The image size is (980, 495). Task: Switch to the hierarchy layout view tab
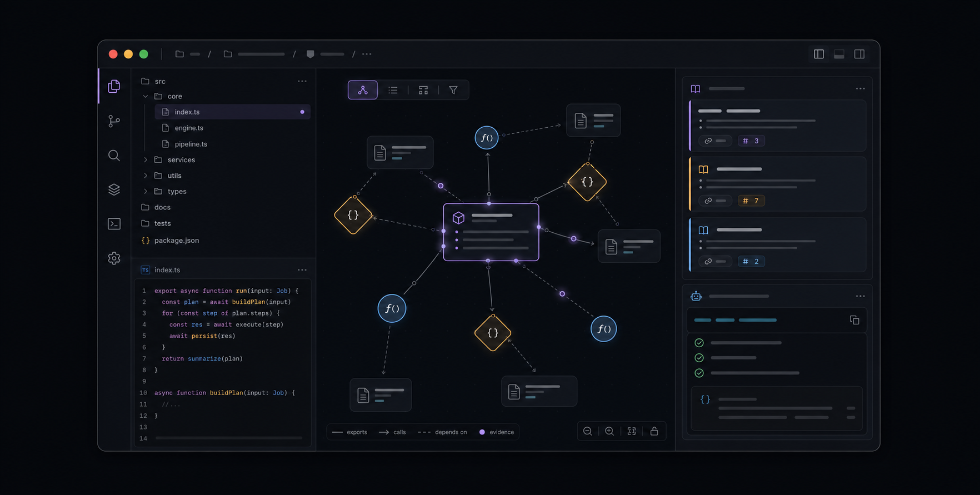[423, 90]
